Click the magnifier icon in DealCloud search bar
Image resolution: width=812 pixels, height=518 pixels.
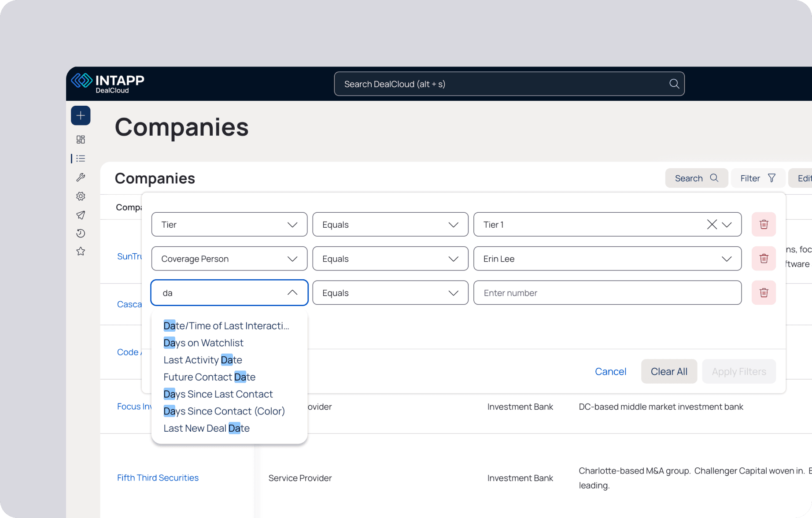(674, 84)
